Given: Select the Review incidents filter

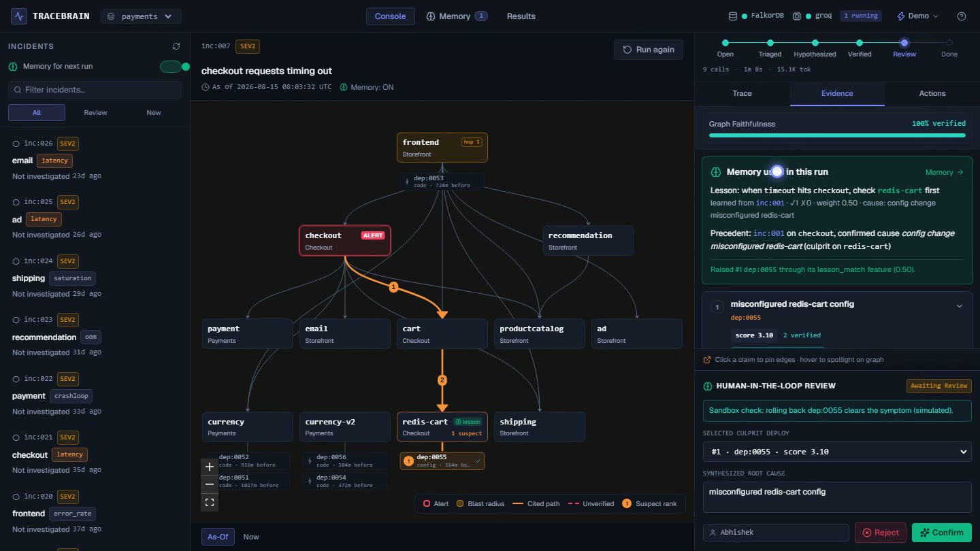Looking at the screenshot, I should coord(95,112).
